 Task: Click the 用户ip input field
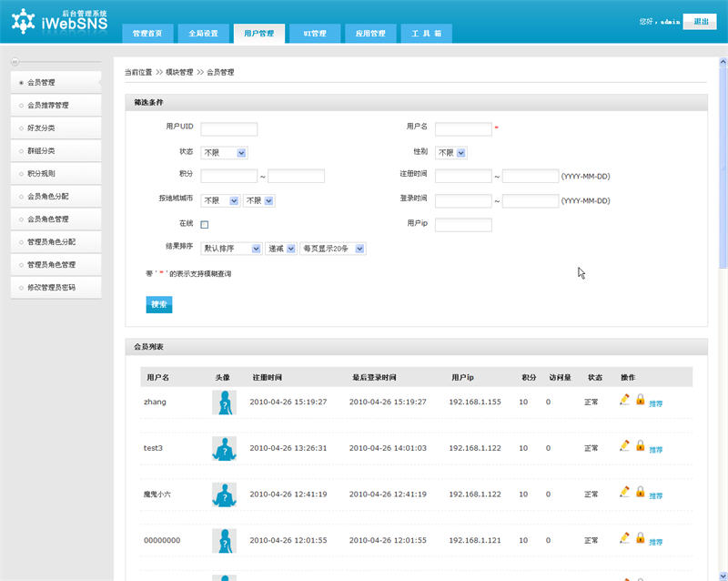tap(463, 225)
